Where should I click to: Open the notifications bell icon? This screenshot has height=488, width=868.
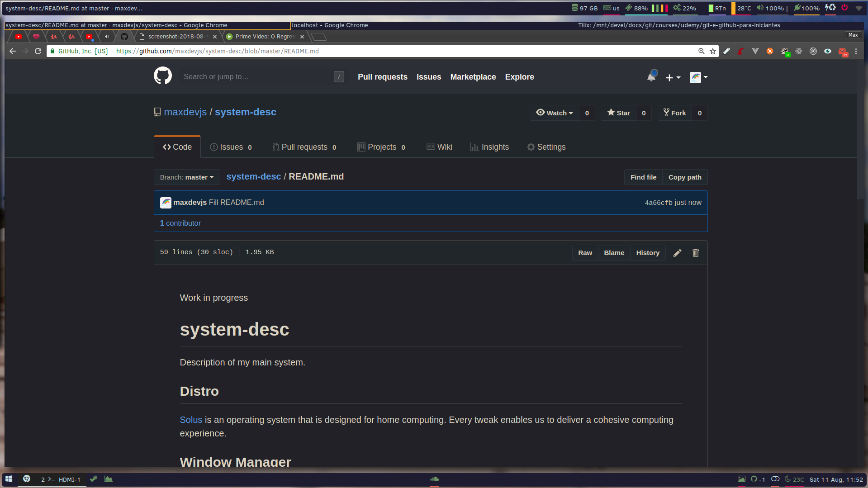[x=651, y=76]
